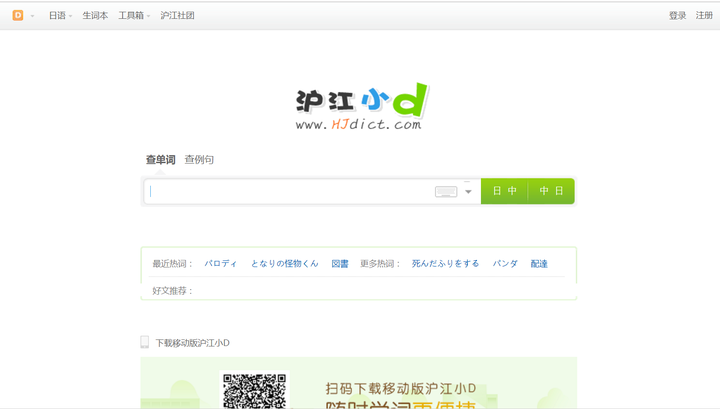Screen dimensions: 720x409
Task: Click the 日中 search button
Action: pos(504,191)
